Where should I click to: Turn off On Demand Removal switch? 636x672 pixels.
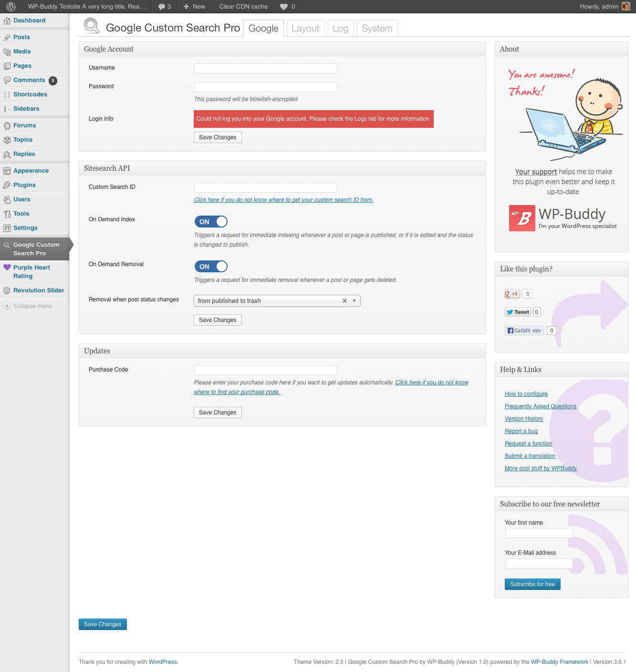click(x=211, y=267)
